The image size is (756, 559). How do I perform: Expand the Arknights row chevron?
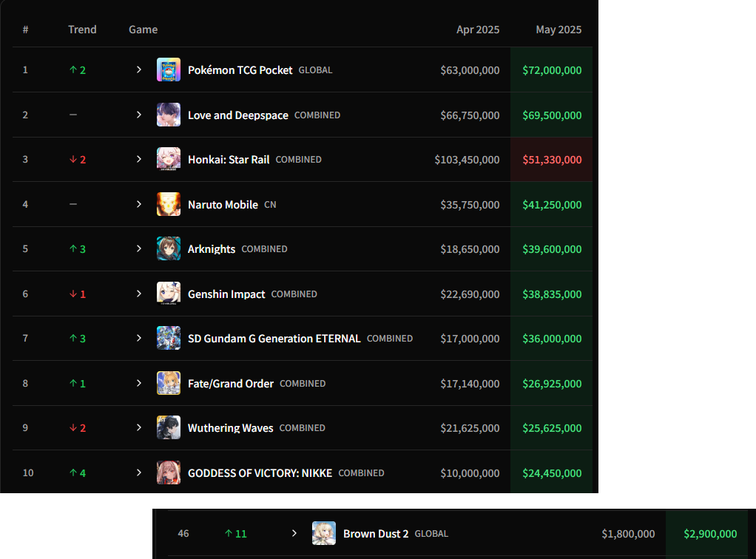(139, 248)
